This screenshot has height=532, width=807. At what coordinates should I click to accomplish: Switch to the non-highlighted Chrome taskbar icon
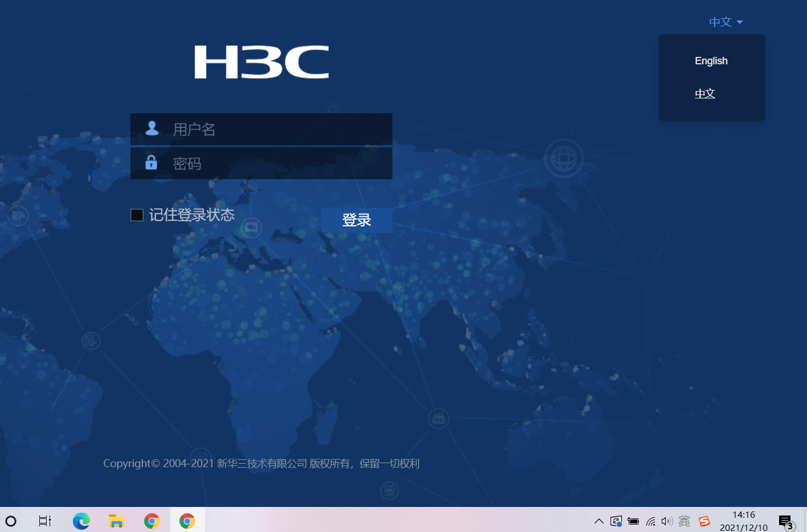click(151, 521)
